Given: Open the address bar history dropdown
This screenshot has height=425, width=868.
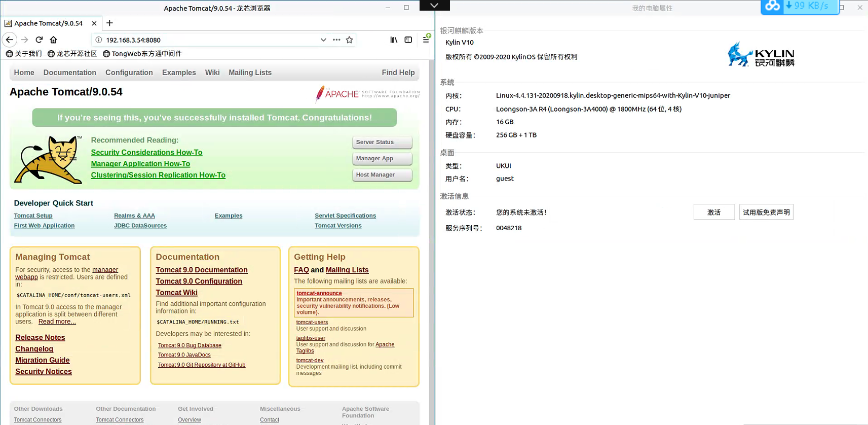Looking at the screenshot, I should 323,40.
